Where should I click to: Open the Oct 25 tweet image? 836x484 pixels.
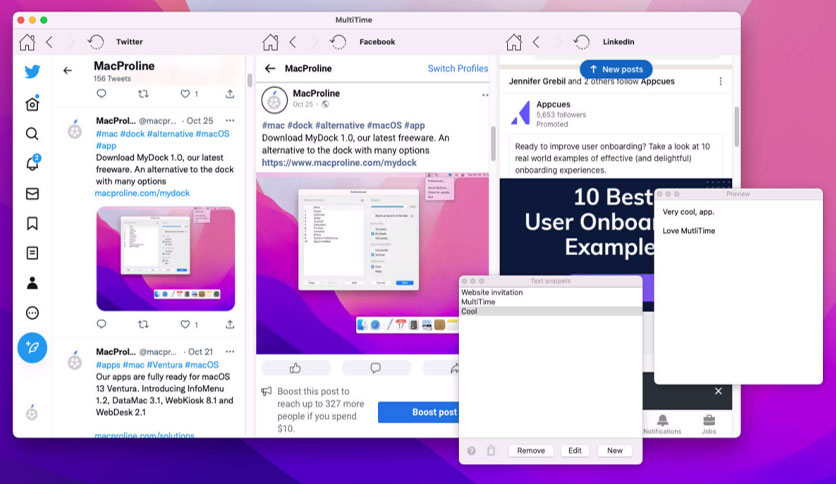point(166,259)
